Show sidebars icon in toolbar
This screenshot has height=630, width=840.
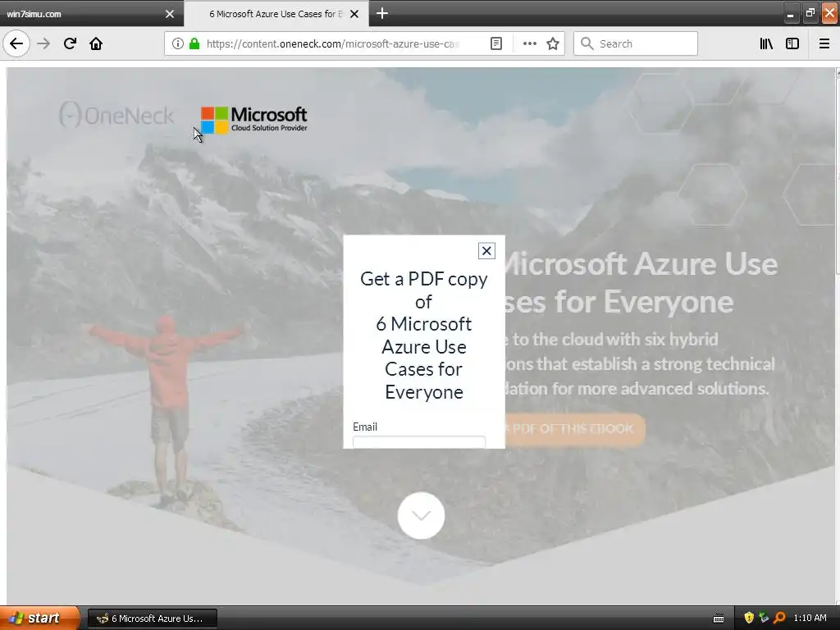tap(792, 43)
